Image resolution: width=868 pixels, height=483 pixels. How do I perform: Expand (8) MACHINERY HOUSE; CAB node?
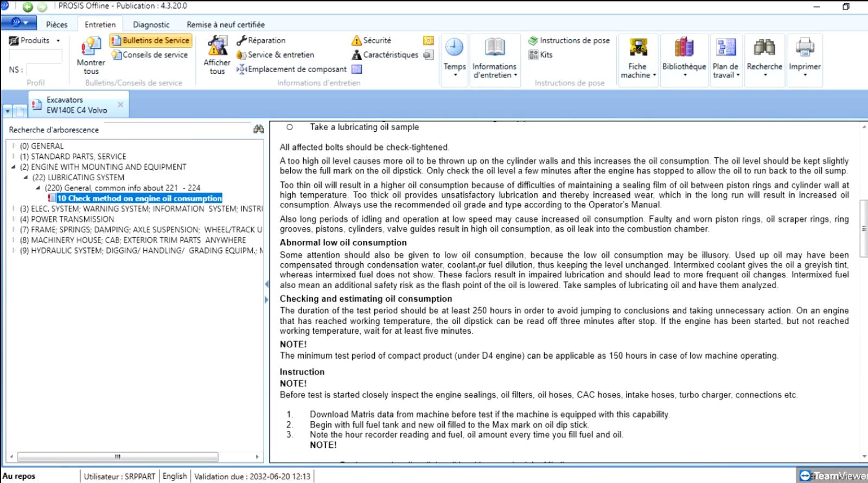(x=14, y=240)
